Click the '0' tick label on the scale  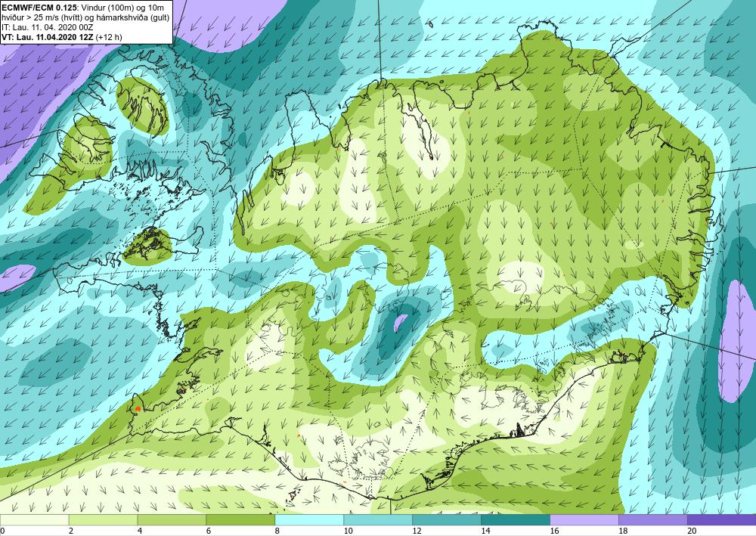coord(3,531)
